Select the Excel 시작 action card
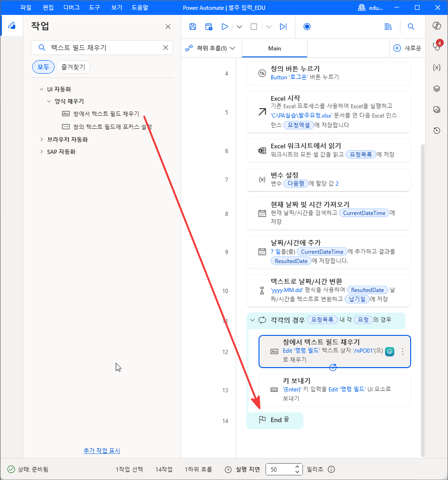Screen dimensions: 448x480 click(x=328, y=112)
